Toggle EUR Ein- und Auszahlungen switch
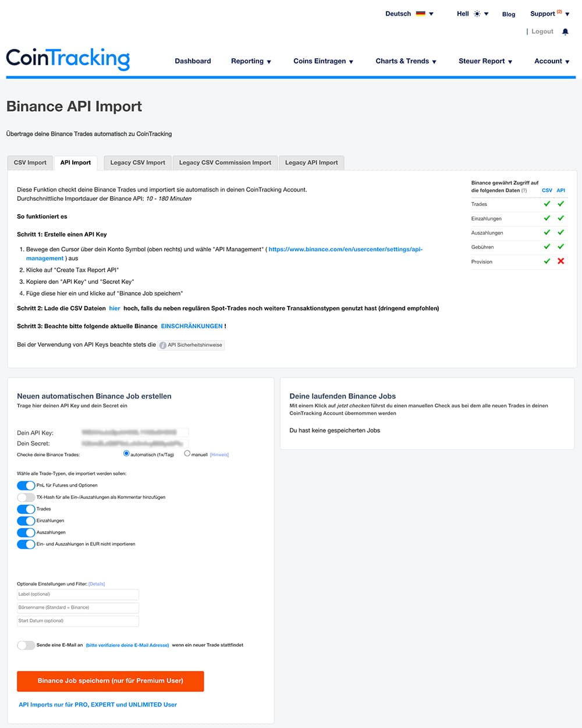The width and height of the screenshot is (582, 728). [x=26, y=544]
